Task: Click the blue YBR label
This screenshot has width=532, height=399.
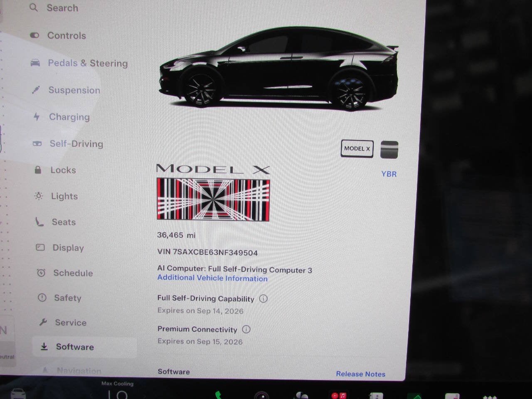Action: tap(389, 174)
